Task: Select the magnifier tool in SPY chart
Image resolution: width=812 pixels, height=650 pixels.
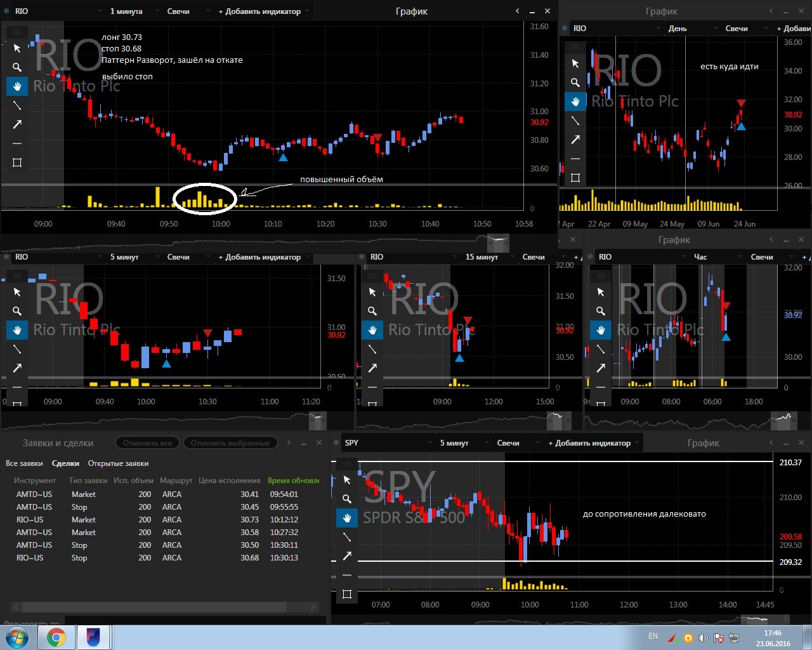Action: tap(347, 499)
